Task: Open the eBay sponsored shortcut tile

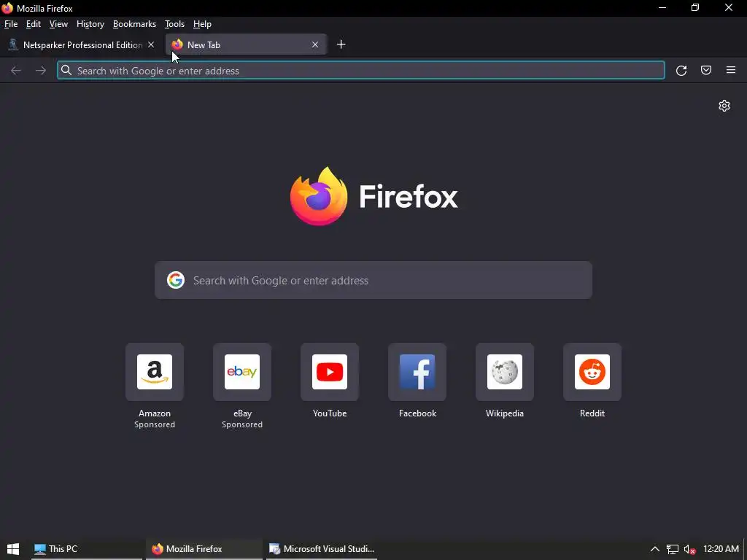Action: (x=242, y=372)
